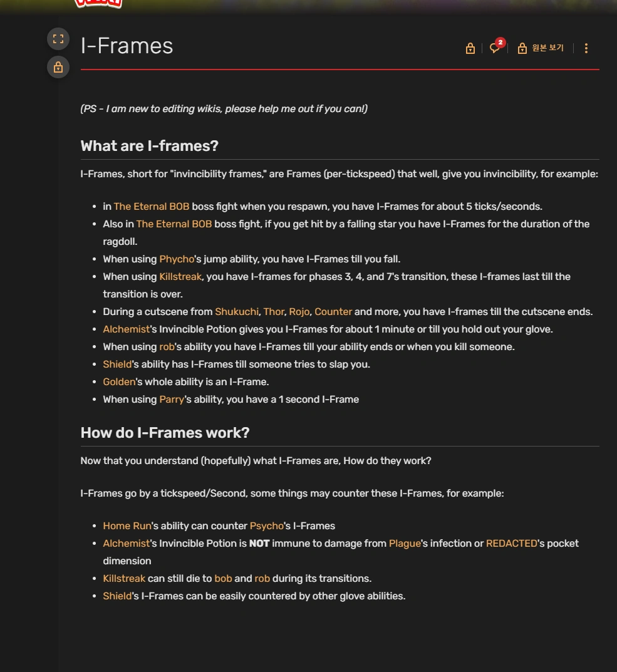Click the fullscreen expand icon in left sidebar

(58, 38)
